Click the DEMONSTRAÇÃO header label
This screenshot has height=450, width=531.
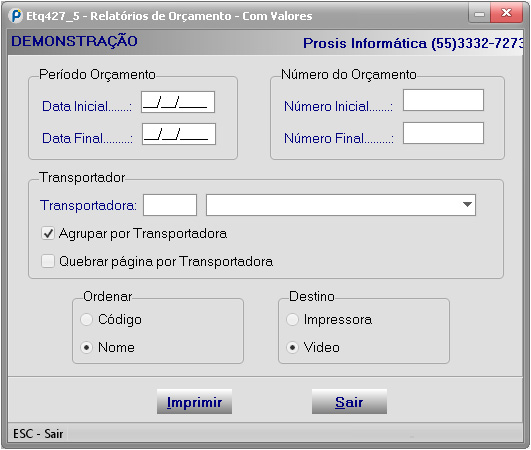click(x=74, y=41)
